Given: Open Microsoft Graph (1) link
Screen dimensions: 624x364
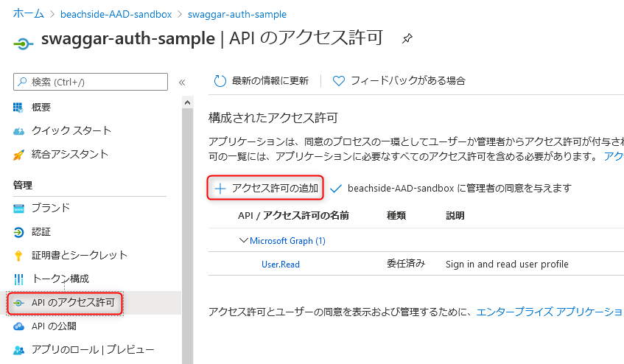Looking at the screenshot, I should tap(288, 241).
